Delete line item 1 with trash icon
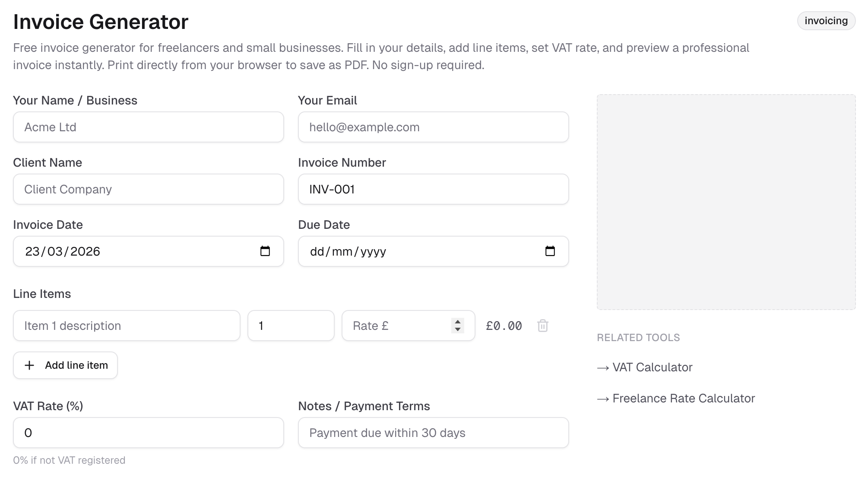868x481 pixels. click(x=543, y=326)
